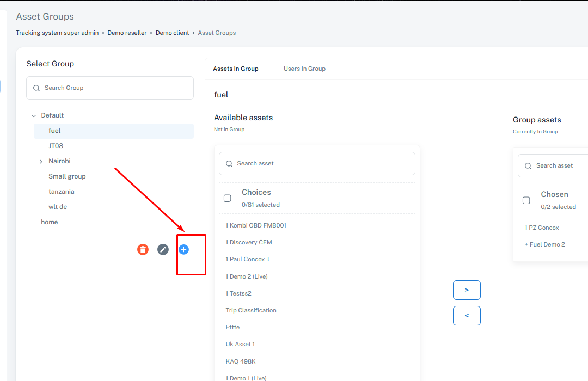This screenshot has height=381, width=588.
Task: Check the Chosen select-all checkbox
Action: (x=526, y=200)
